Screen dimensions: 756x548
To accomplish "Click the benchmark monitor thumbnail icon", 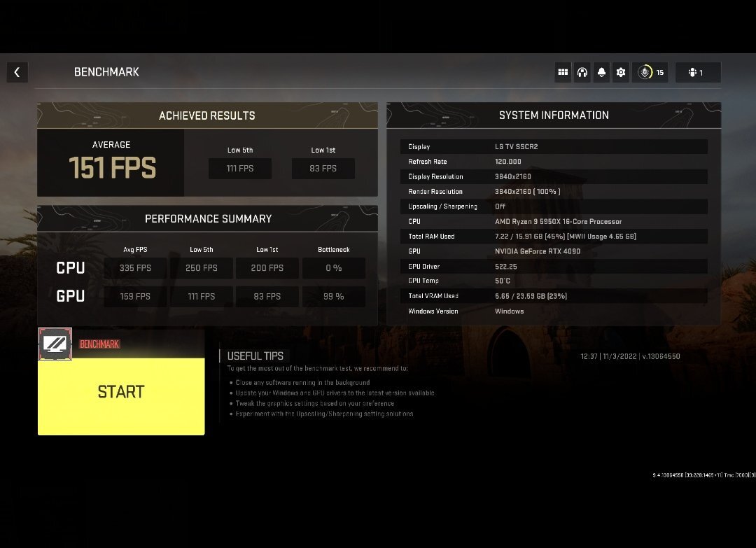I will [55, 344].
